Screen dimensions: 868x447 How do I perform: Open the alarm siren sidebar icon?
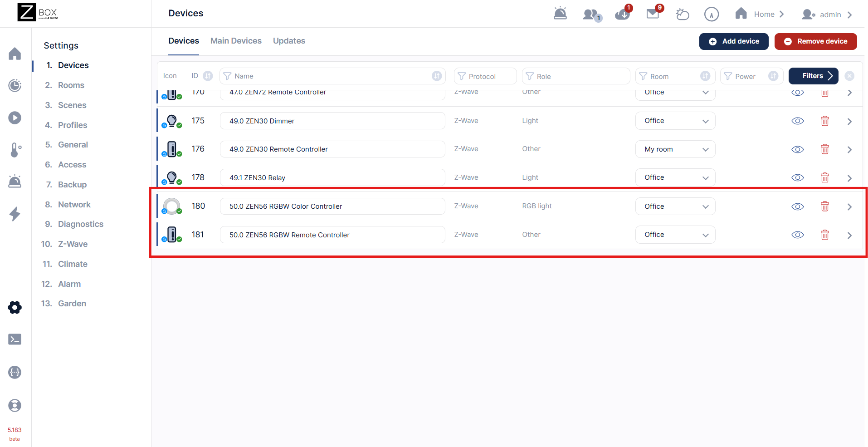[x=15, y=182]
